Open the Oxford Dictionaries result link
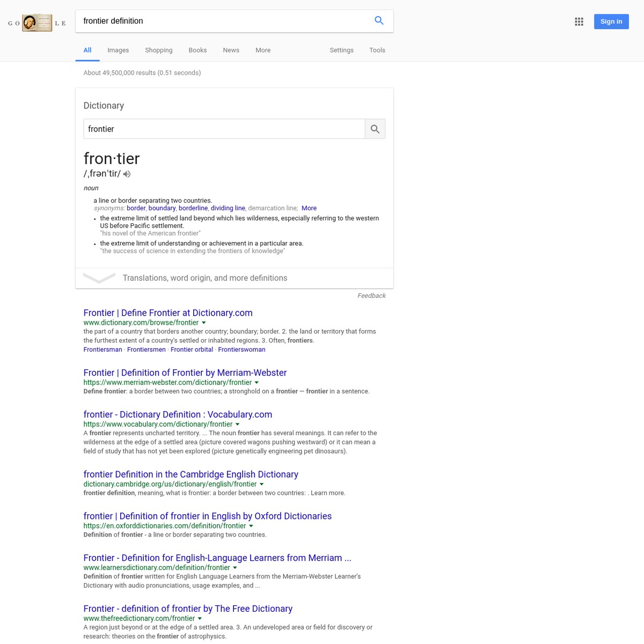The image size is (644, 644). tap(207, 516)
